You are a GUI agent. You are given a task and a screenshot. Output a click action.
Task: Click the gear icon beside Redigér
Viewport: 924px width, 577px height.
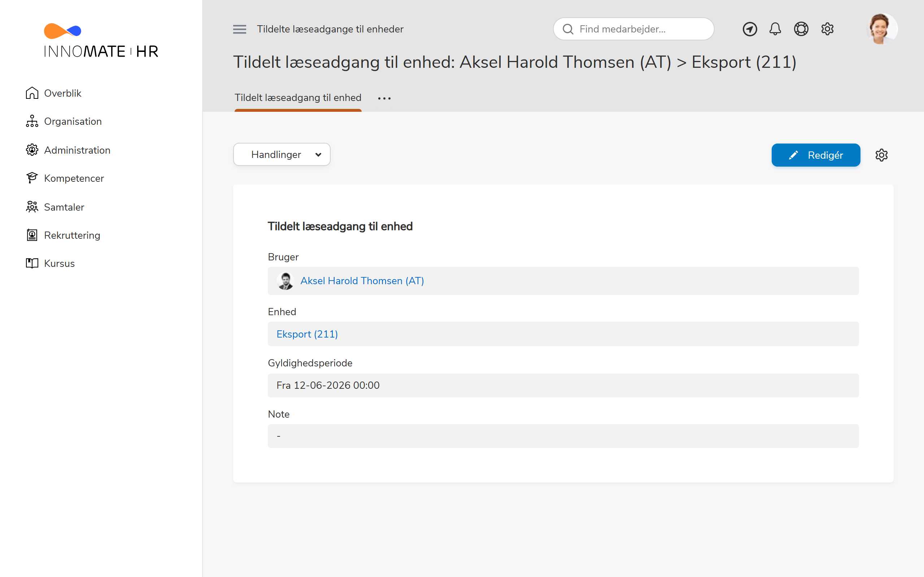pyautogui.click(x=881, y=155)
